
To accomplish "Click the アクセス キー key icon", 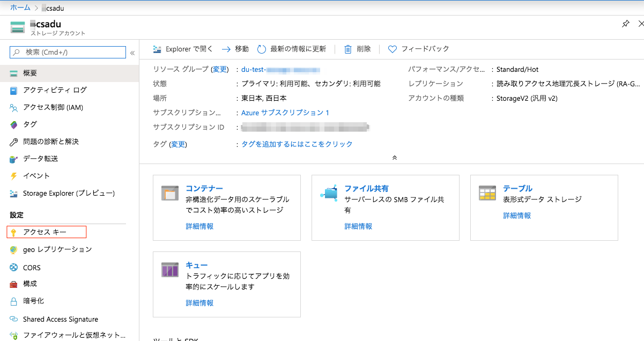I will [x=14, y=232].
